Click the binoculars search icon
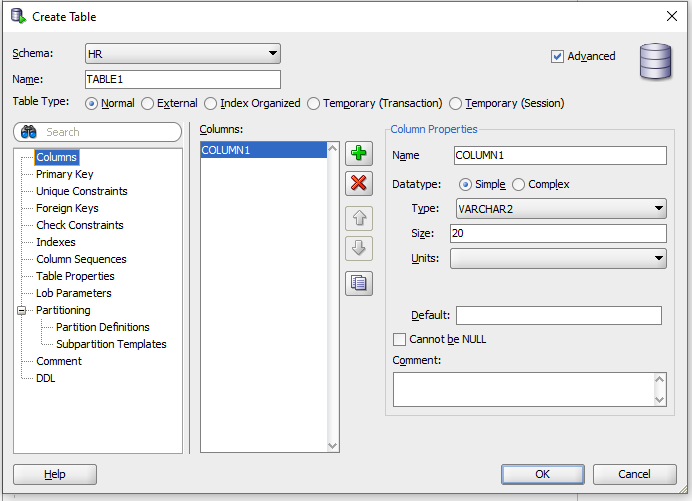The width and height of the screenshot is (692, 501). (x=29, y=132)
